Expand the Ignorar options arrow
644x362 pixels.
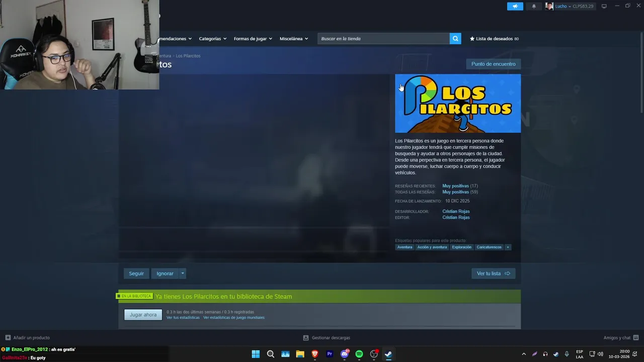pos(183,274)
